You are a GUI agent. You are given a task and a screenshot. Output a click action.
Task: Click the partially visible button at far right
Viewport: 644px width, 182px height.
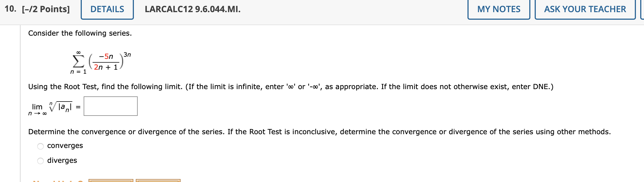642,9
